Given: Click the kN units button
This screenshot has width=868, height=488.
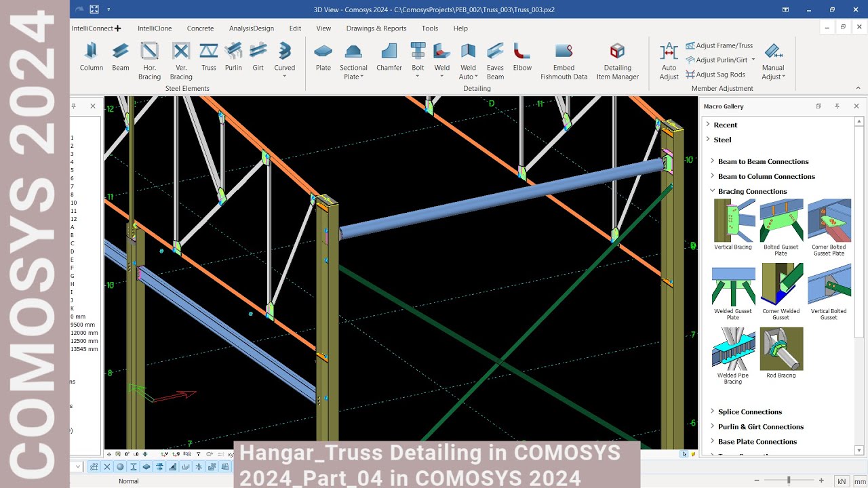Looking at the screenshot, I should pos(842,481).
